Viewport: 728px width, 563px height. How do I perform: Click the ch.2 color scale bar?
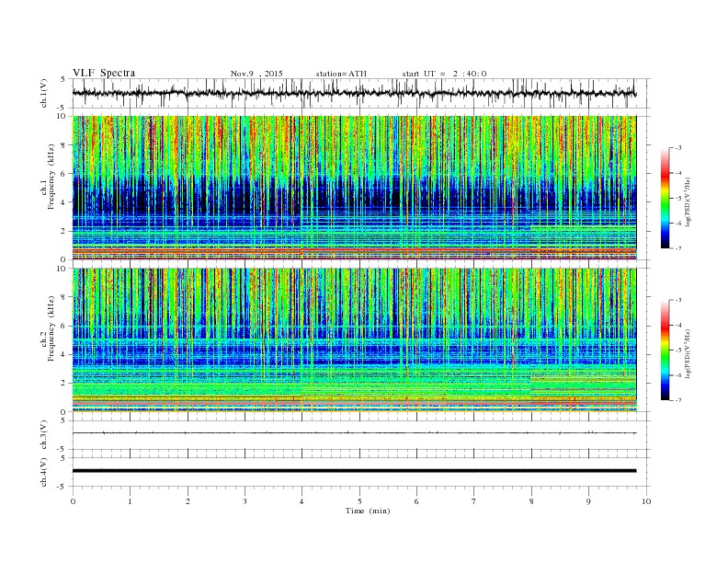(665, 350)
